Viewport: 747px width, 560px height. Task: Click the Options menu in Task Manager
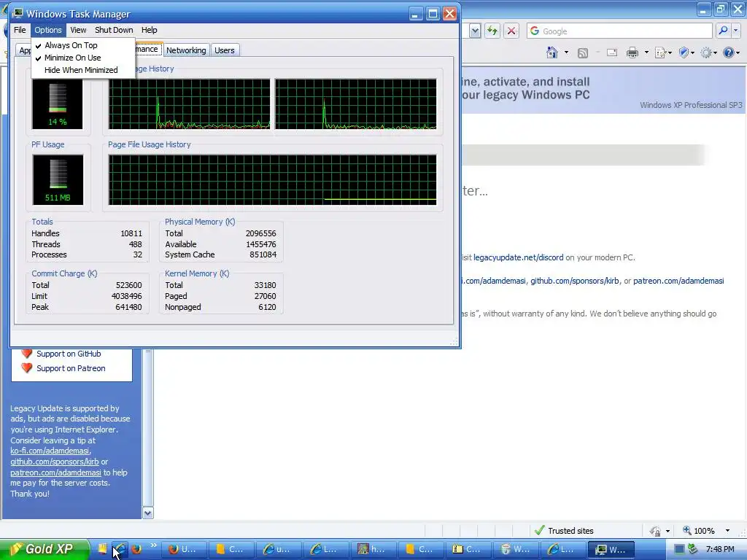click(48, 30)
